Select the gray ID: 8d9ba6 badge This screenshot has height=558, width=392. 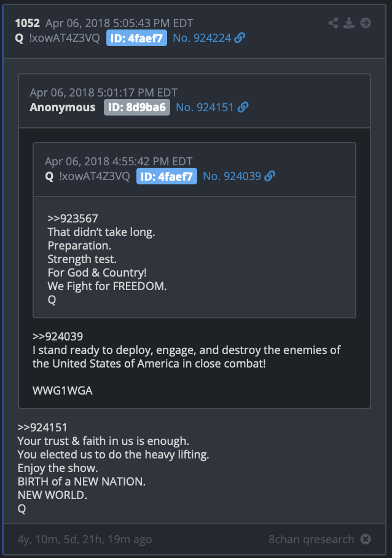coord(137,107)
